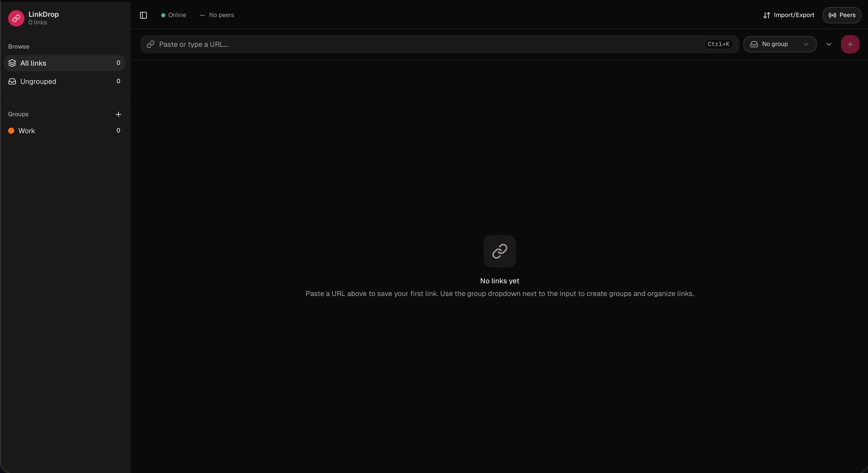Open the No group dropdown

780,44
